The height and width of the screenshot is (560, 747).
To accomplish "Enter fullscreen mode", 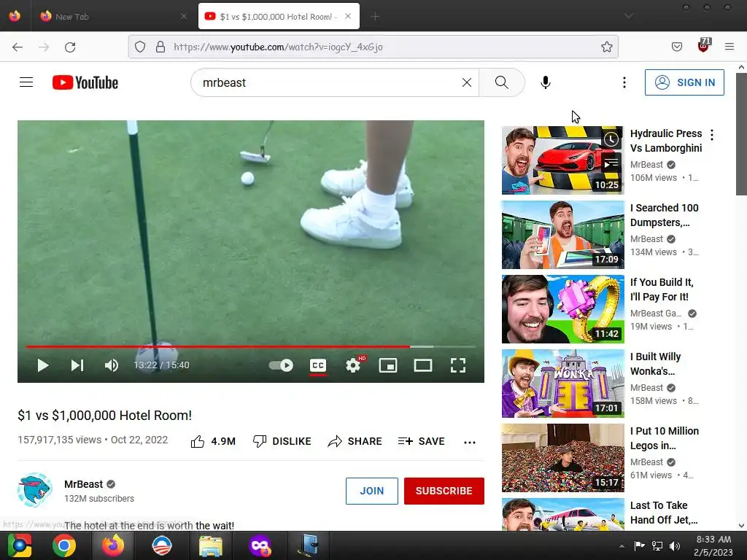I will 458,365.
